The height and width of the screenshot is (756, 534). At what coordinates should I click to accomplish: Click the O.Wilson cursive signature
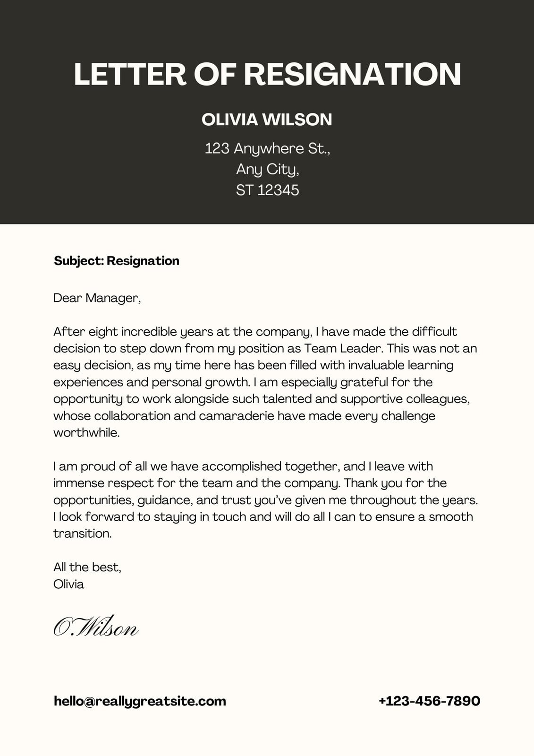pos(96,626)
